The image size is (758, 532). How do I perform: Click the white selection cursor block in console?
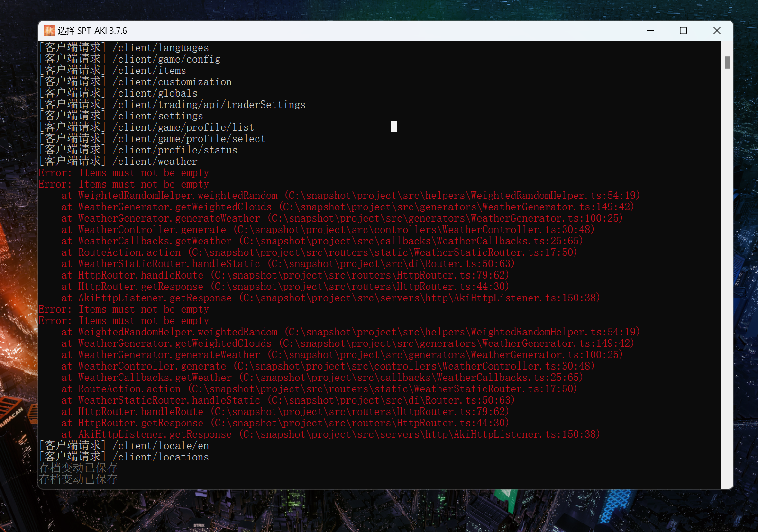pos(393,126)
